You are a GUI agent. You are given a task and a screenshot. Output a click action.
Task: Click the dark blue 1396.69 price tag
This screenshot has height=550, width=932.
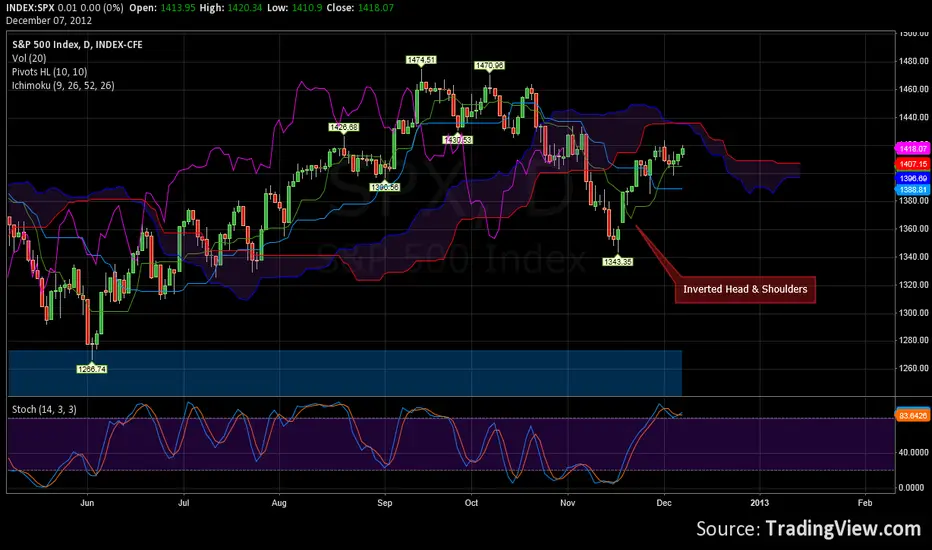pos(912,178)
